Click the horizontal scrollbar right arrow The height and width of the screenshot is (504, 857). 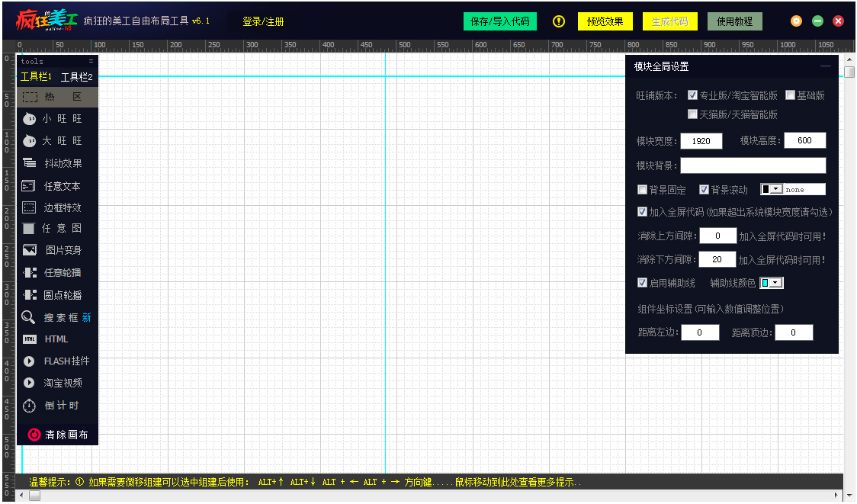pos(836,496)
